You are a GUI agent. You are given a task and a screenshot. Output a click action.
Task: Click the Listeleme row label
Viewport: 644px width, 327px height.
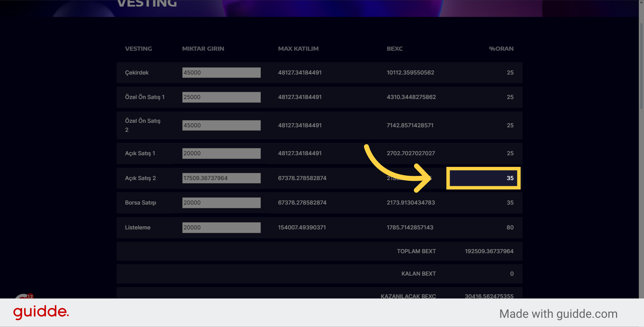[x=138, y=228]
